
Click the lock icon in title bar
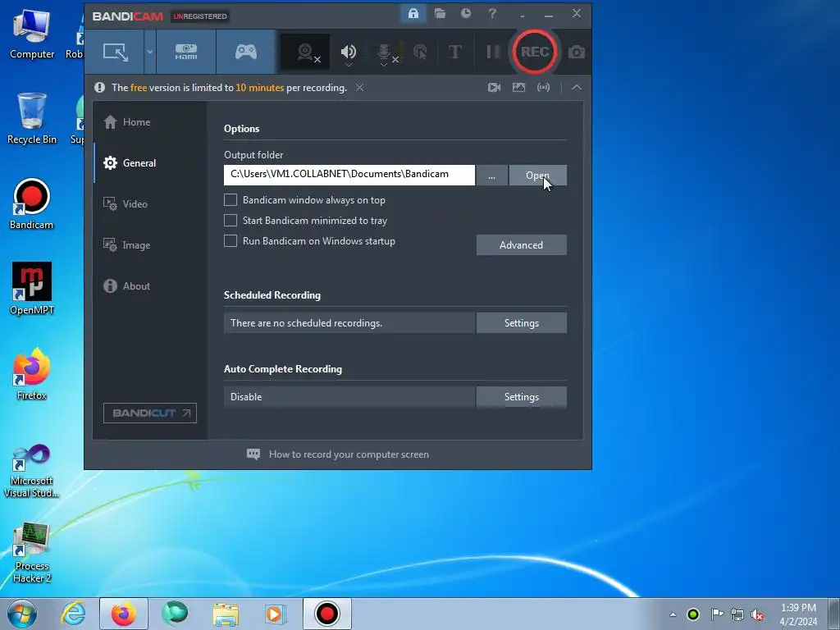(413, 13)
